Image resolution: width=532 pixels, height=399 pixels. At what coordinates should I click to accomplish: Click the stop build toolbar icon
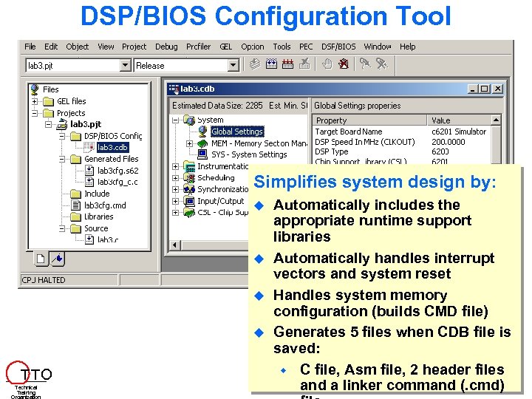pos(304,64)
